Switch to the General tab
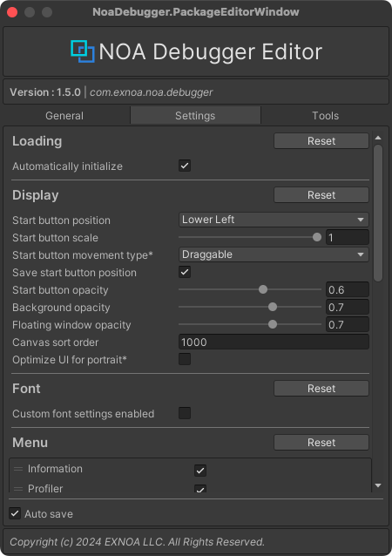Screen dimensions: 392x556 tap(64, 116)
